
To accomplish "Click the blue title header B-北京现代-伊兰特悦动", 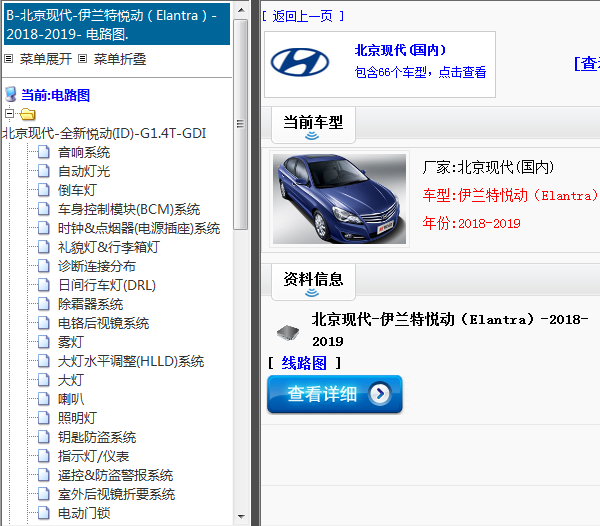I will point(117,24).
